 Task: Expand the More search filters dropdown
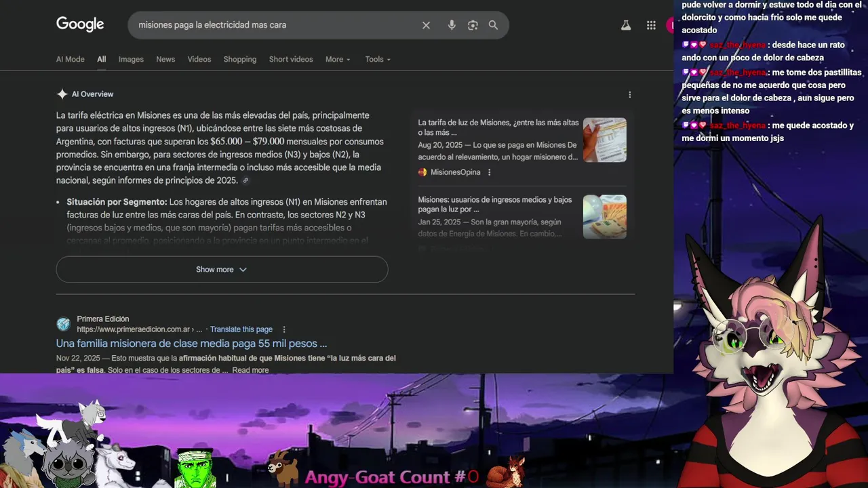pyautogui.click(x=338, y=59)
